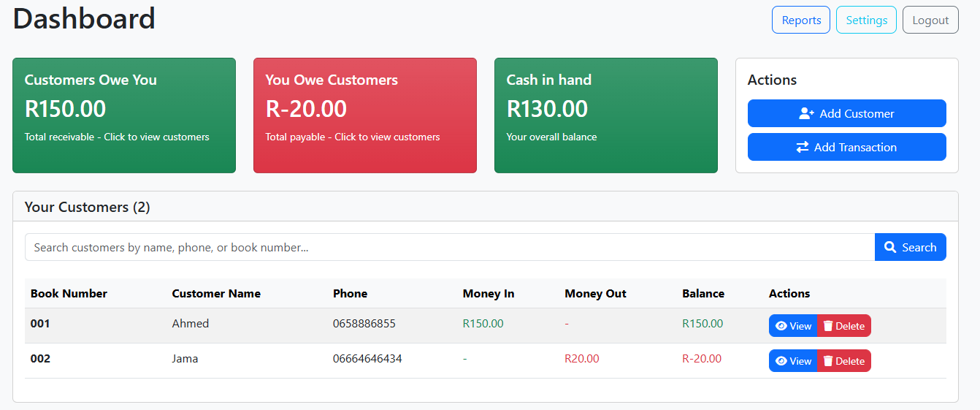Image resolution: width=980 pixels, height=410 pixels.
Task: Click the magnifying glass search icon
Action: 890,248
